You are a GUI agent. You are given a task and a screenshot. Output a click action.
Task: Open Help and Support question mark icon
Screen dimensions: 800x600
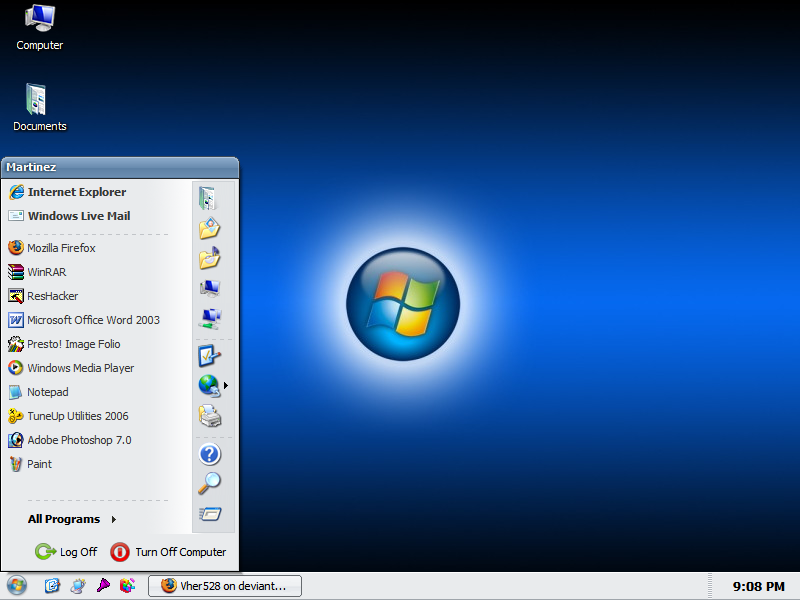coord(210,454)
